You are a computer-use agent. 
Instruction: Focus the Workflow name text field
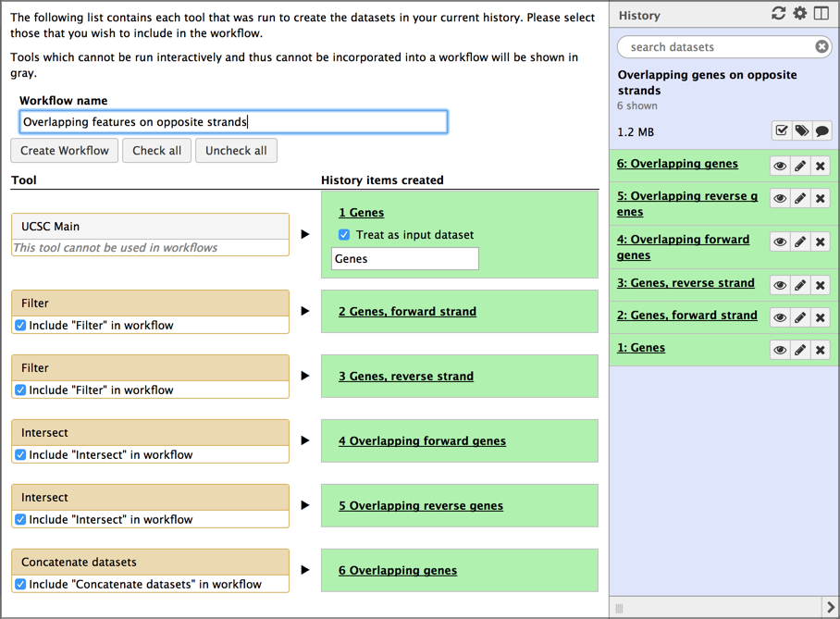tap(233, 121)
